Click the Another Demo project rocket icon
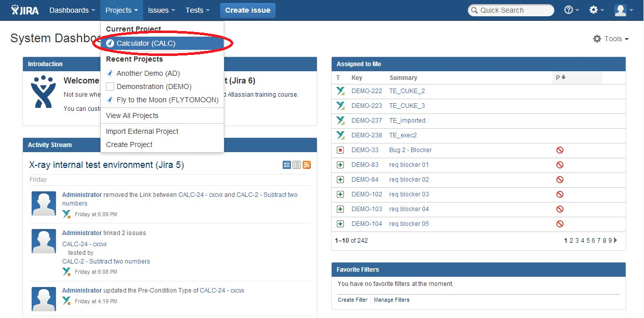644x318 pixels. pos(110,73)
